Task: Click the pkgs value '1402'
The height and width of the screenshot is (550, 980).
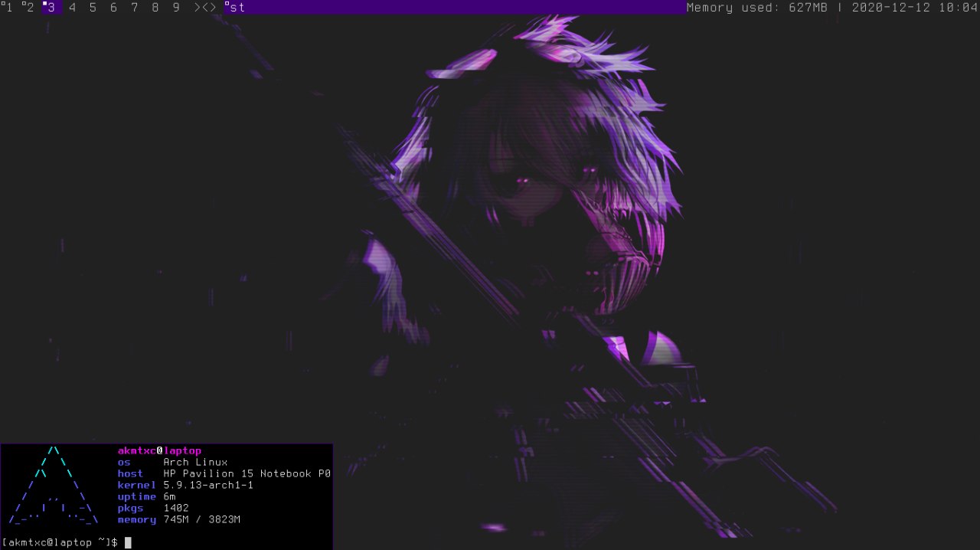Action: pos(176,509)
